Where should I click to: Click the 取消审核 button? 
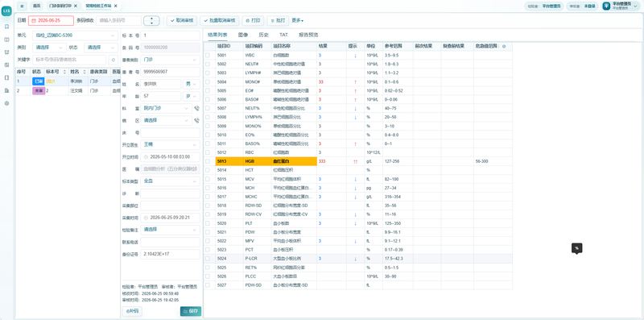click(182, 20)
